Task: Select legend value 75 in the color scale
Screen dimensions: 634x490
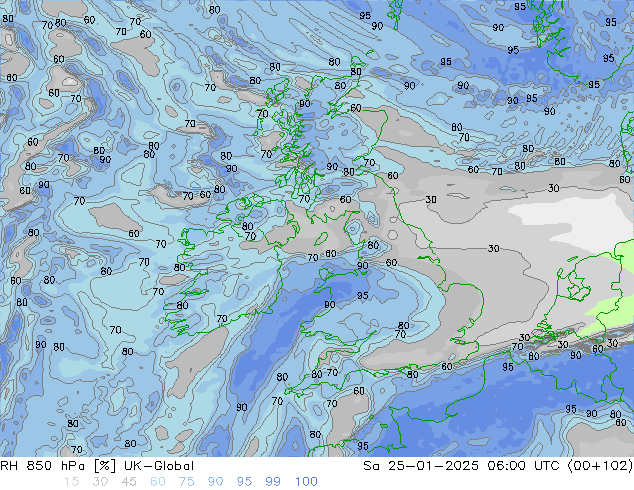Action: [186, 482]
